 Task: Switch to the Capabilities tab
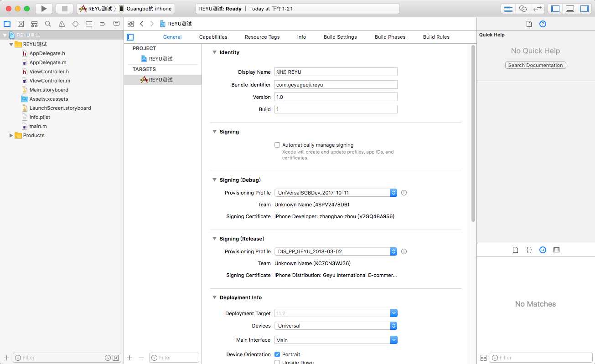pyautogui.click(x=213, y=37)
